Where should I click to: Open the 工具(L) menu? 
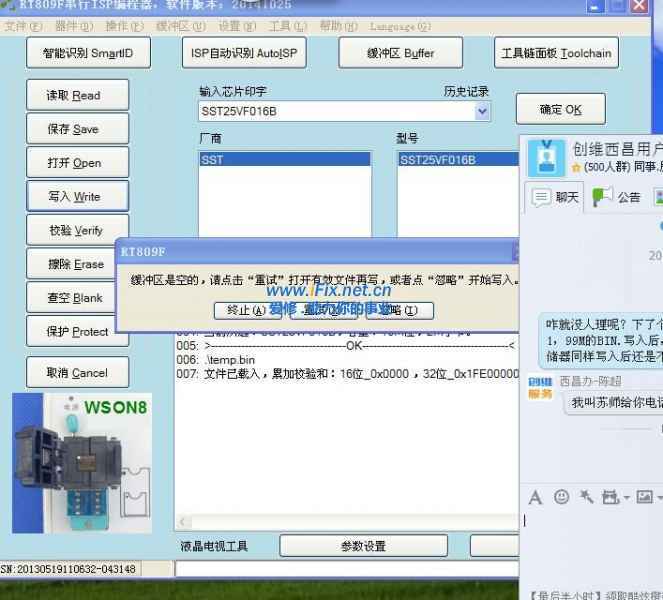coord(288,27)
